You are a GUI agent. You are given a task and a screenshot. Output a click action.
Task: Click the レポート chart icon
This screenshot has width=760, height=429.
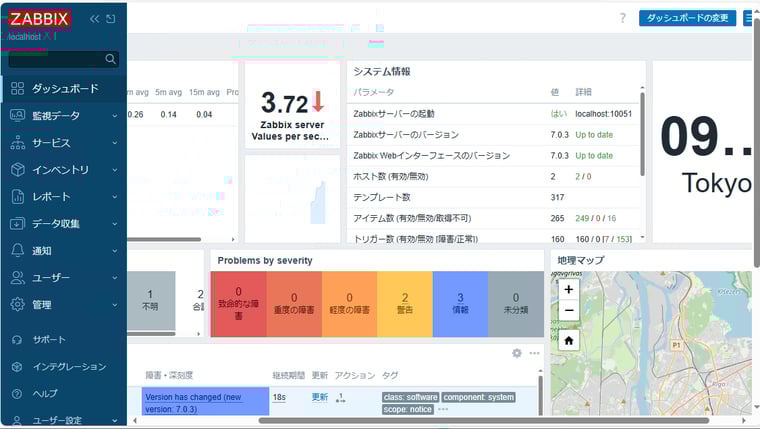tap(17, 197)
